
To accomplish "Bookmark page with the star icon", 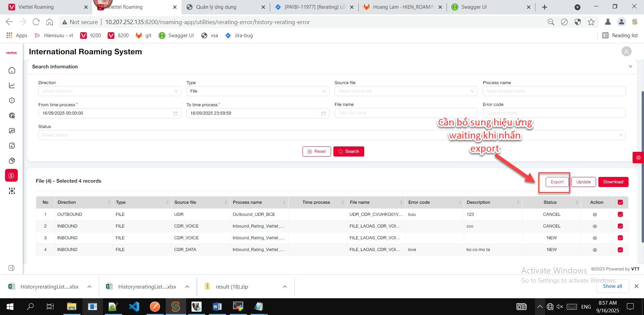I will [x=591, y=22].
